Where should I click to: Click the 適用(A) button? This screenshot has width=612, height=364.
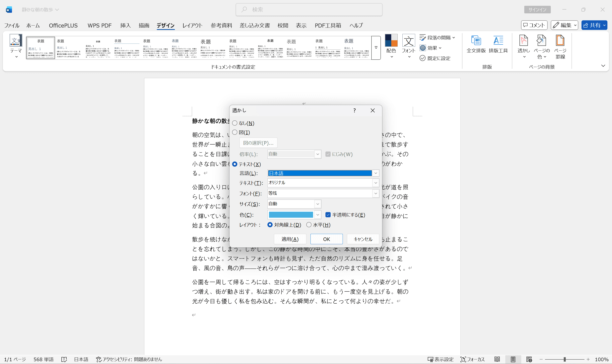click(x=290, y=239)
